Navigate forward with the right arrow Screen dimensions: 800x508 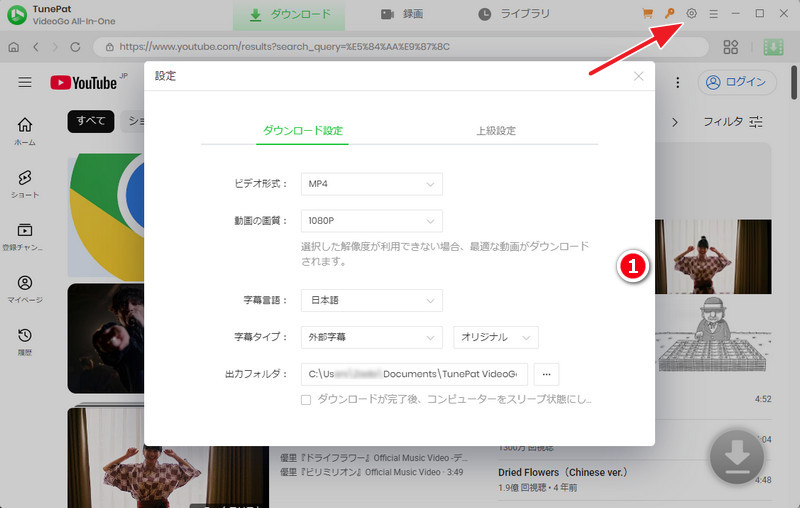click(x=55, y=47)
